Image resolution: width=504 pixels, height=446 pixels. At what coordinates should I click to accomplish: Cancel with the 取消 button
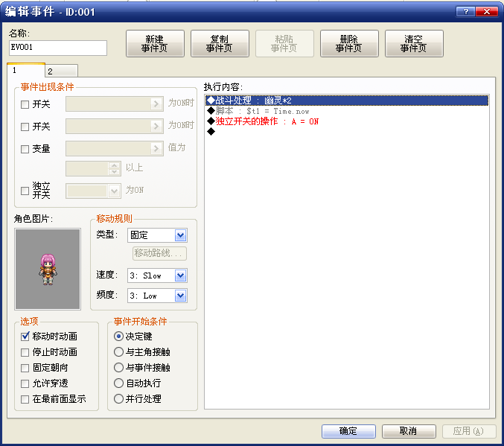[409, 431]
